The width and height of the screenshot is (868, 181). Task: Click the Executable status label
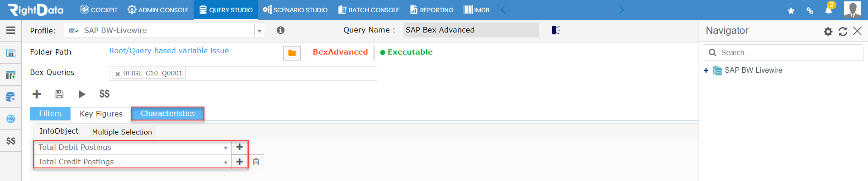407,52
